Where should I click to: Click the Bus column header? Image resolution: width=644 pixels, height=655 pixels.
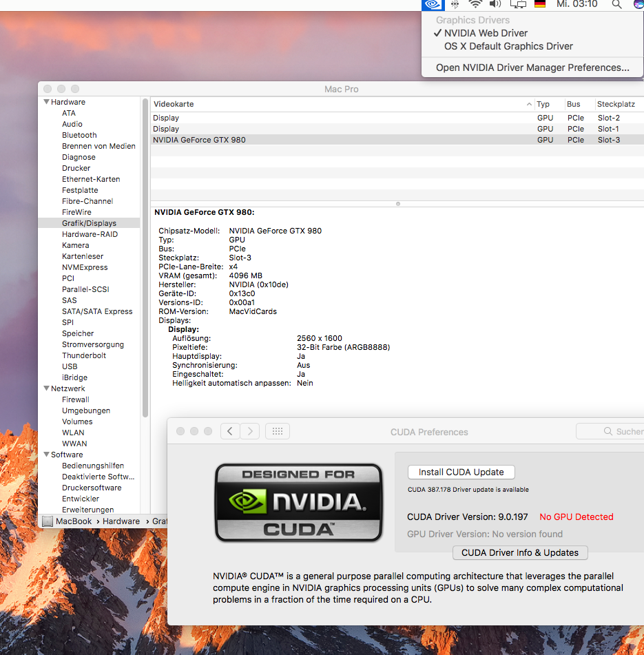click(x=574, y=104)
